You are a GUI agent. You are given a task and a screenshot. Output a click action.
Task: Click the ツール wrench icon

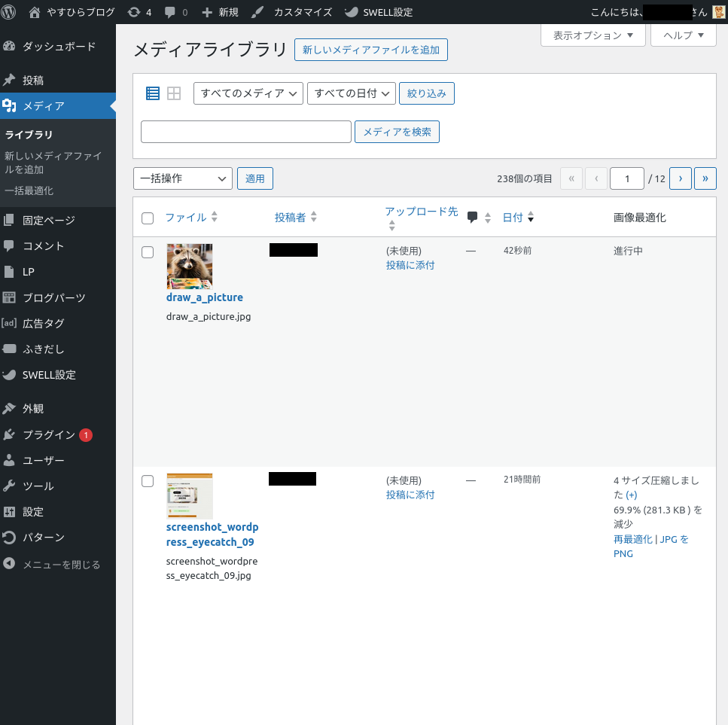(x=9, y=486)
